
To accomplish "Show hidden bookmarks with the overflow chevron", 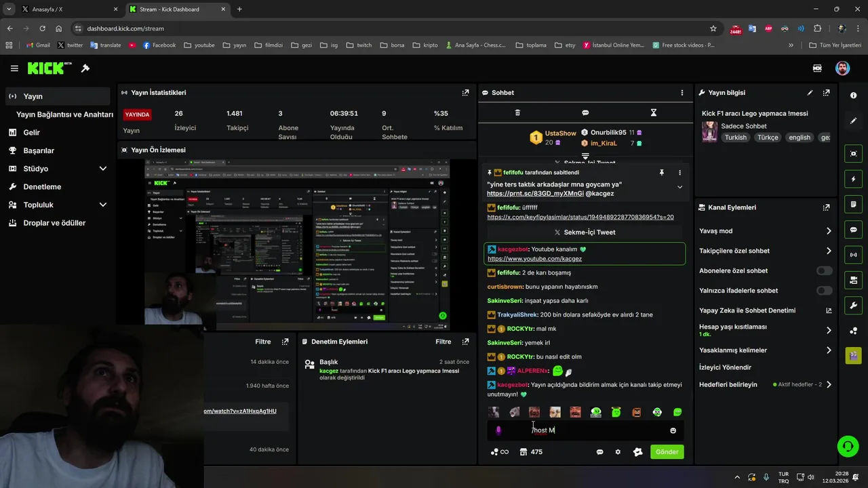I will click(791, 45).
